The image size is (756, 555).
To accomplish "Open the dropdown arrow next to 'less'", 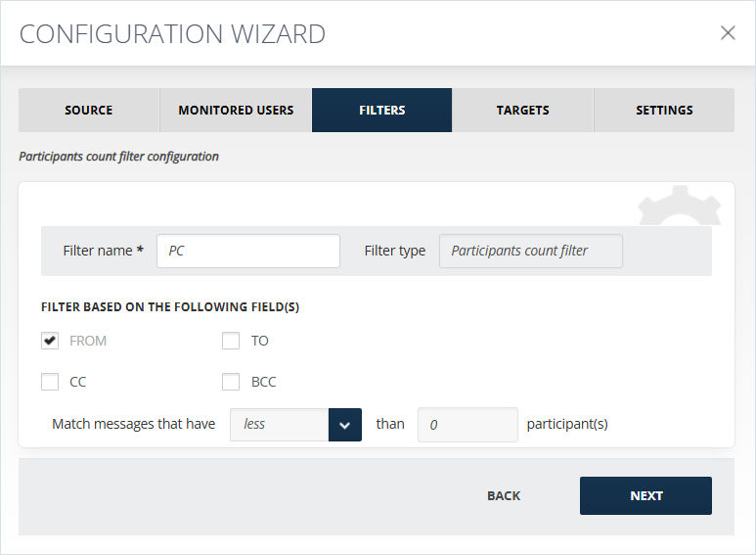I will point(344,425).
